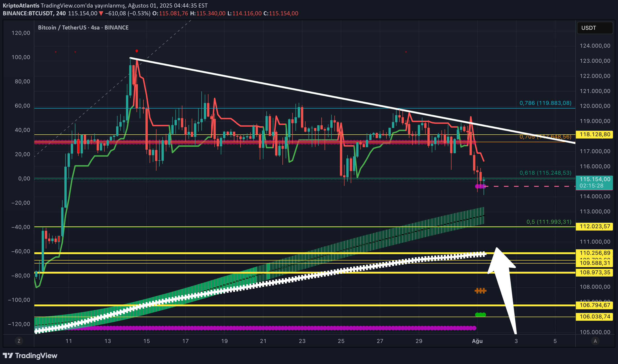Viewport: 618px width, 364px height.
Task: Click 121.000,00 on the right price scale
Action: [595, 91]
